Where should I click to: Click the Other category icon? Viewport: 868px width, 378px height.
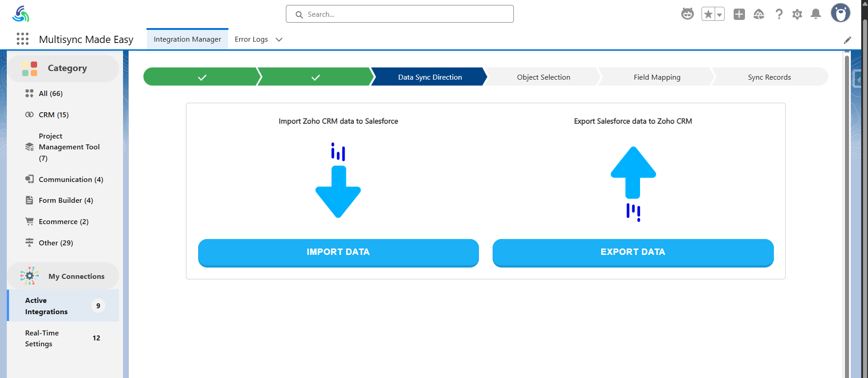(x=29, y=243)
